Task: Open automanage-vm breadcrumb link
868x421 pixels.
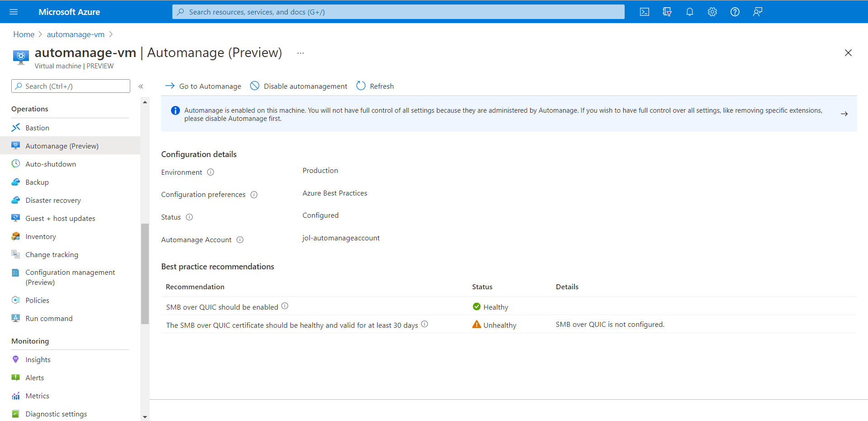Action: (x=76, y=34)
